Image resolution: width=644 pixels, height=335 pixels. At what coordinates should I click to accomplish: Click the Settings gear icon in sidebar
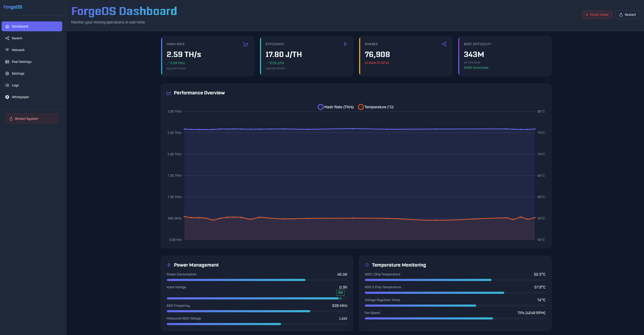point(7,74)
